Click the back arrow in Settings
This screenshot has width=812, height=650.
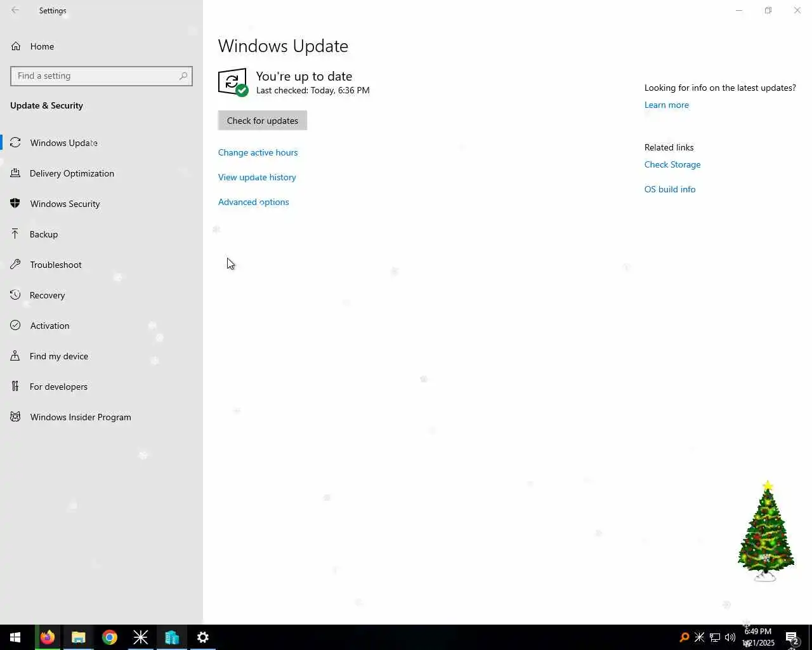(x=15, y=10)
